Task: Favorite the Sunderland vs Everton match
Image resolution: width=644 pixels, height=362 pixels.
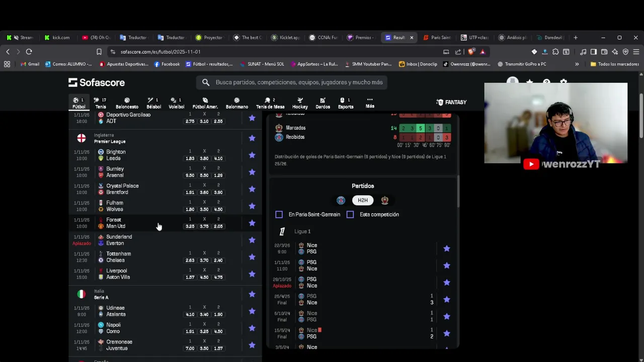Action: click(252, 240)
